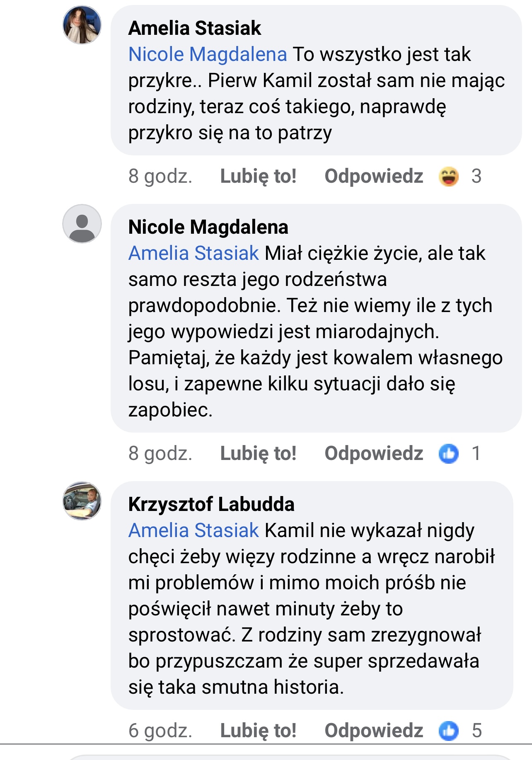
Task: Click the '6 godz.' timestamp on Krzysztof's comment
Action: (160, 731)
